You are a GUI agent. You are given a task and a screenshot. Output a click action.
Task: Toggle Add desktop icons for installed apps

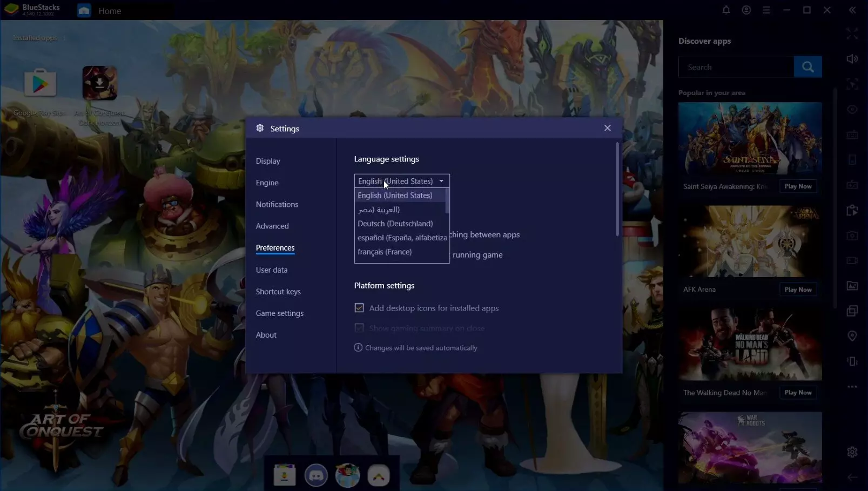click(359, 308)
